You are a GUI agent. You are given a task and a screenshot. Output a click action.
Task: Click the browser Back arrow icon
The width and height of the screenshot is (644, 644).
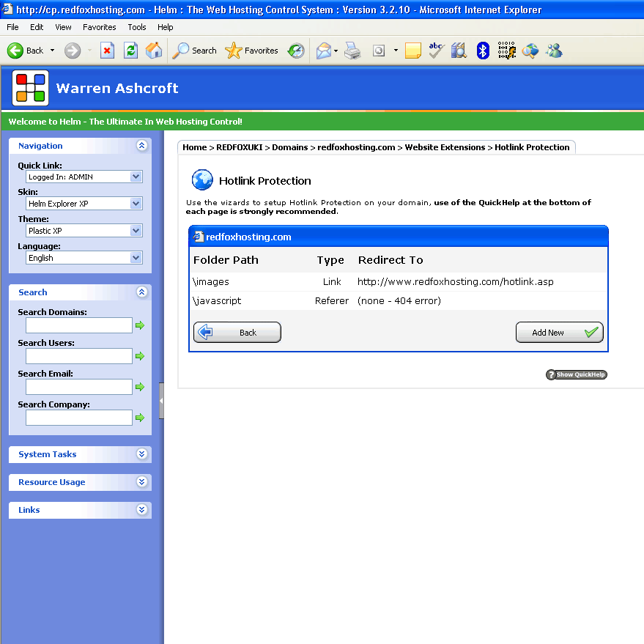pyautogui.click(x=15, y=51)
